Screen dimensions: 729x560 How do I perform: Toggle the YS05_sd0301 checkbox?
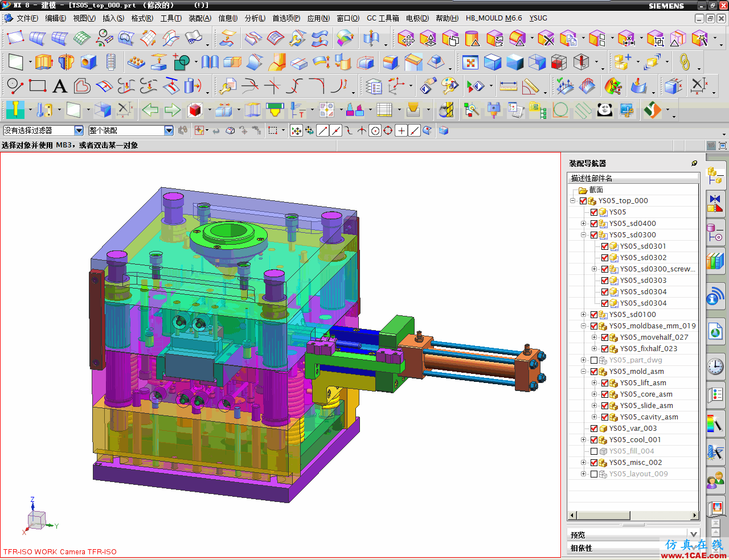tap(605, 246)
